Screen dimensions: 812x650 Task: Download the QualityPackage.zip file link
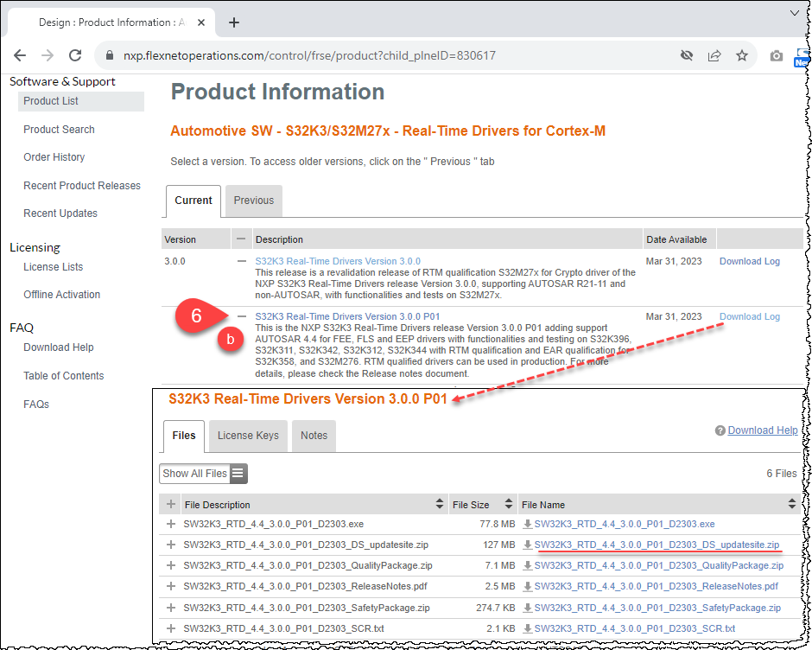click(x=659, y=565)
